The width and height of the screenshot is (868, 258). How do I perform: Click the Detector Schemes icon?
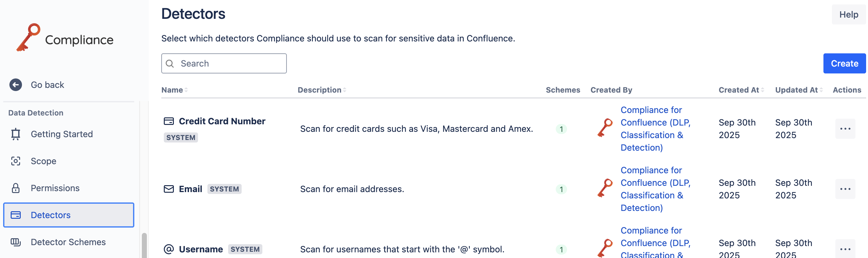tap(15, 242)
